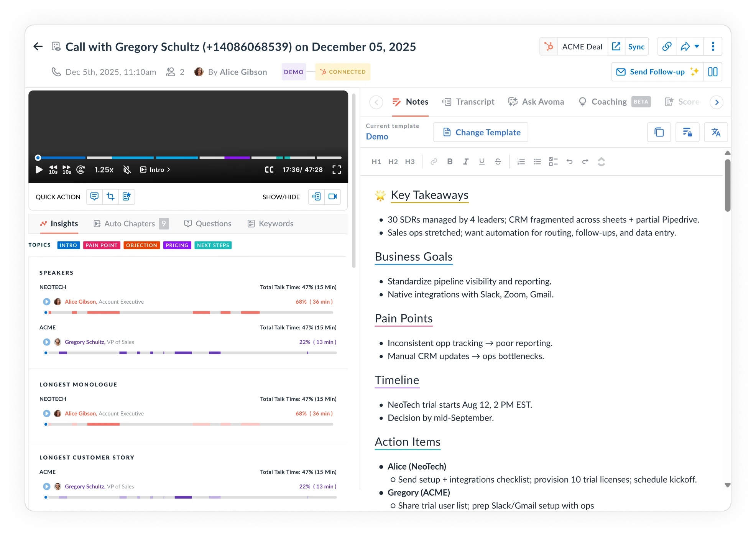Toggle bold formatting in the notes editor
This screenshot has height=536, width=756.
(450, 161)
